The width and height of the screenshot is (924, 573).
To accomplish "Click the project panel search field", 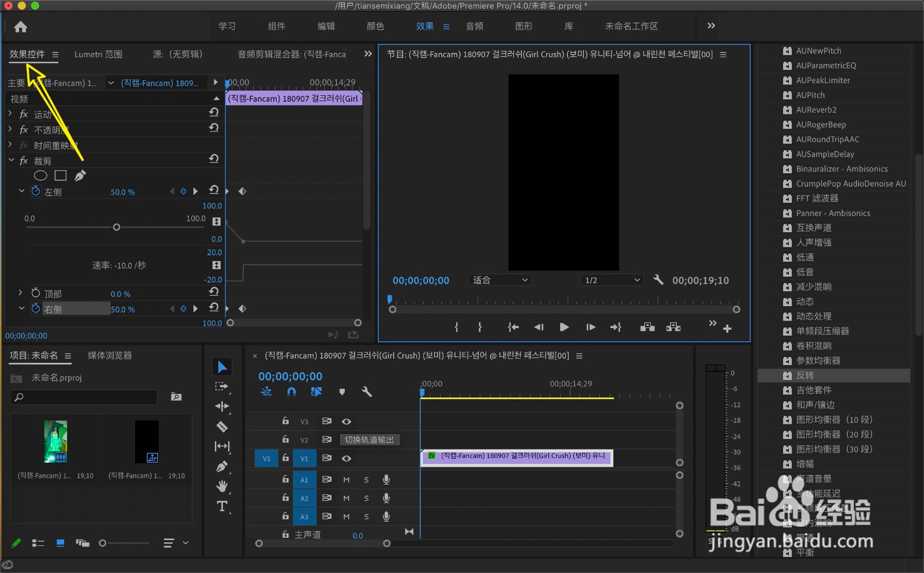I will pos(84,397).
